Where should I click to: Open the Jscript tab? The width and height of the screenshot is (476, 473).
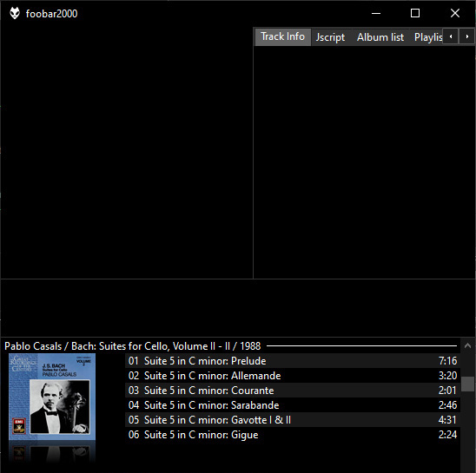pyautogui.click(x=330, y=37)
